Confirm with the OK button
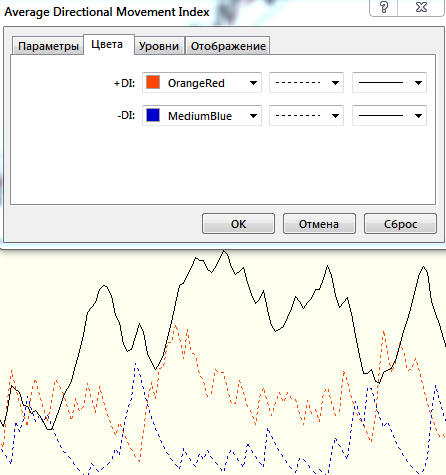This screenshot has height=475, width=446. (x=238, y=224)
